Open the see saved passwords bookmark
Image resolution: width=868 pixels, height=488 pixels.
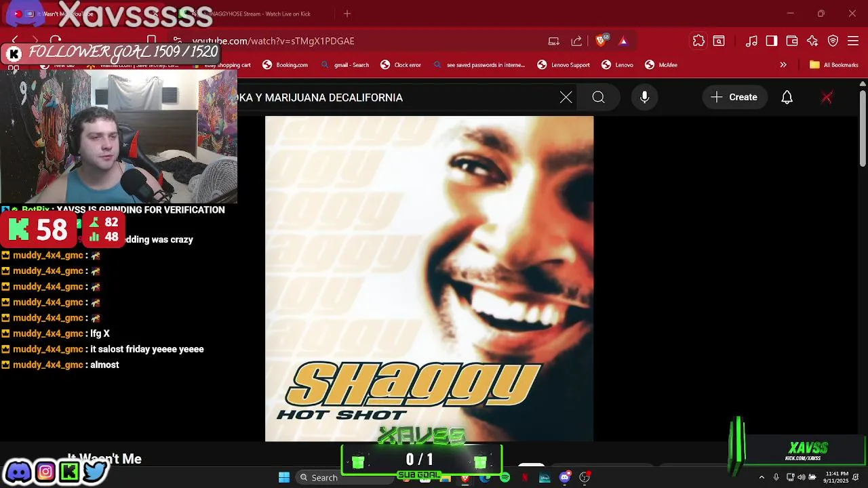(479, 65)
